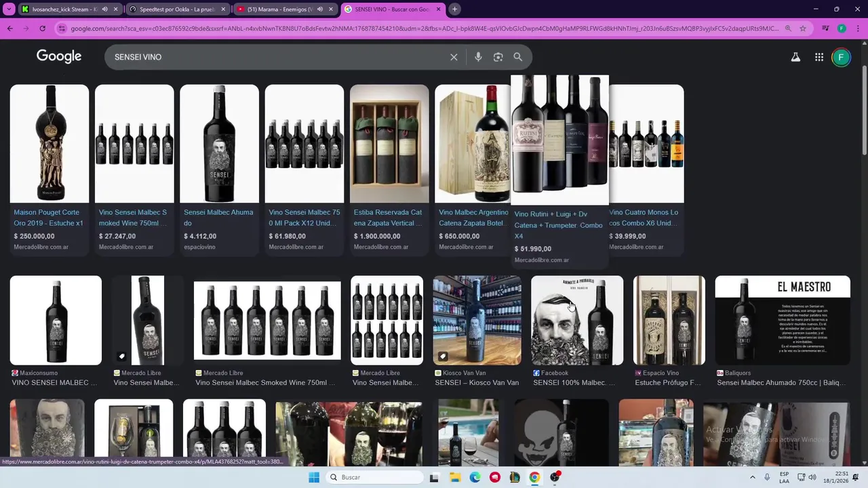Click the Rutini combo bottles image
Image resolution: width=868 pixels, height=488 pixels.
pyautogui.click(x=559, y=140)
